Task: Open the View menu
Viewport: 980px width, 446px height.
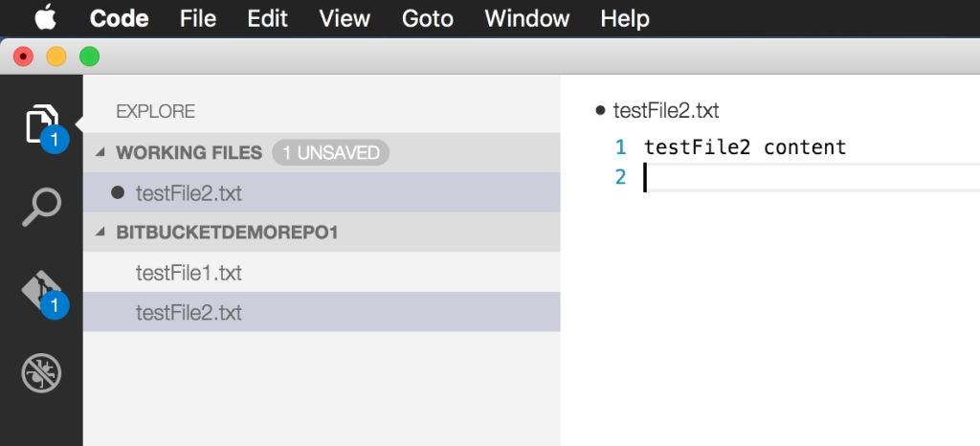Action: point(345,18)
